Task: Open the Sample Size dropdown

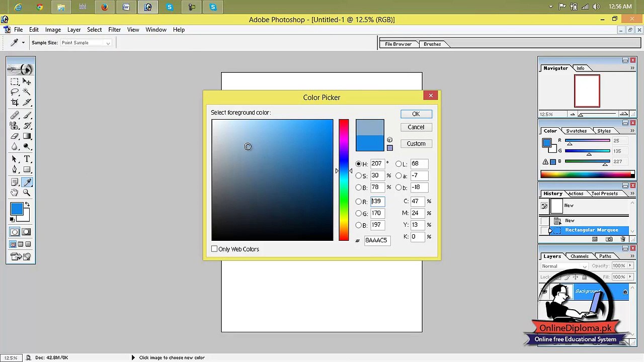Action: click(86, 43)
